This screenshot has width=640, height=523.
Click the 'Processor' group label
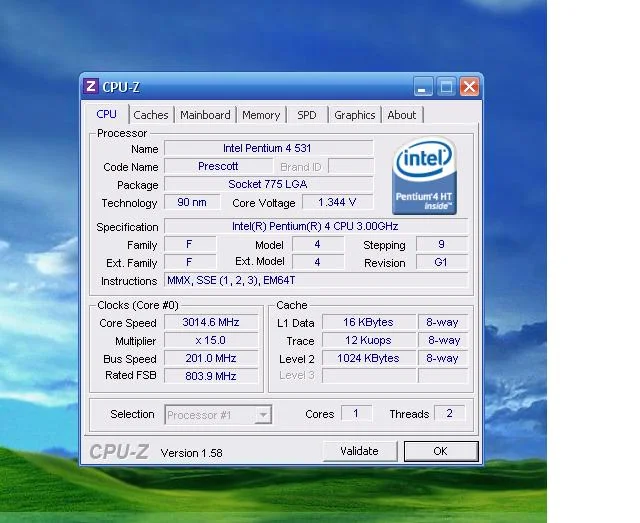tap(122, 134)
